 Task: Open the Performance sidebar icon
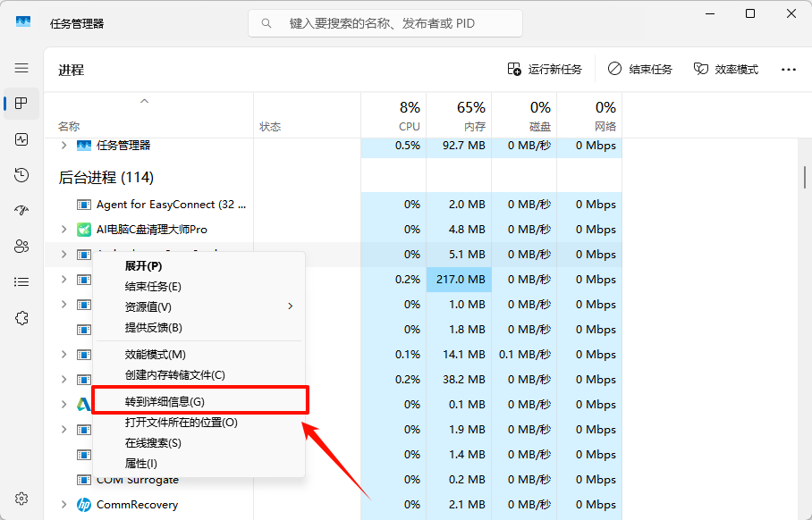pos(21,139)
